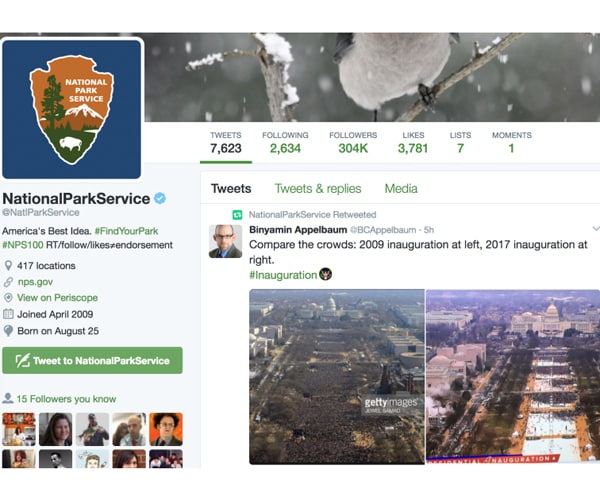The width and height of the screenshot is (600, 500).
Task: Click the inauguration emoji after the hashtag
Action: [x=325, y=274]
